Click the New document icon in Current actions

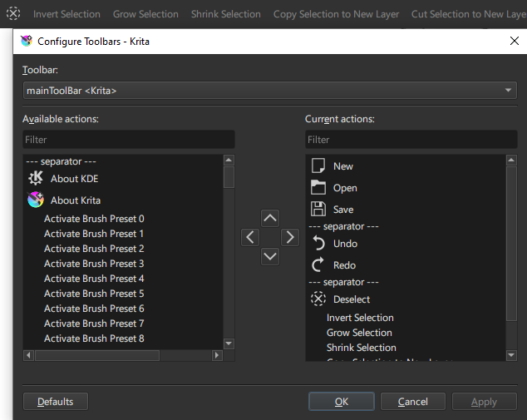click(x=318, y=166)
